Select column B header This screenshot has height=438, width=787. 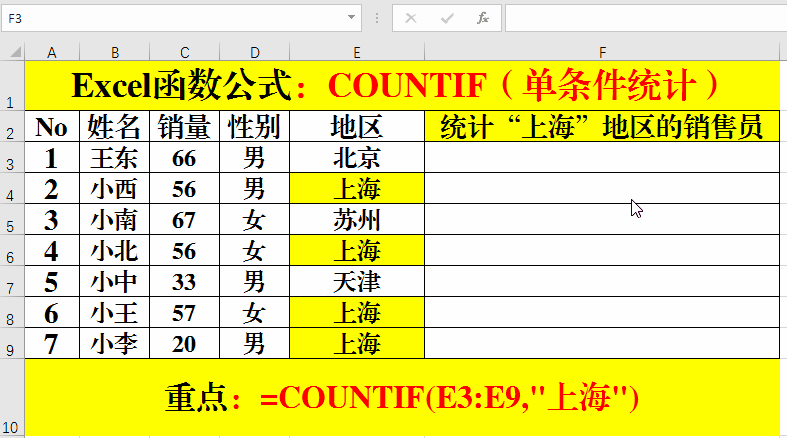(114, 52)
